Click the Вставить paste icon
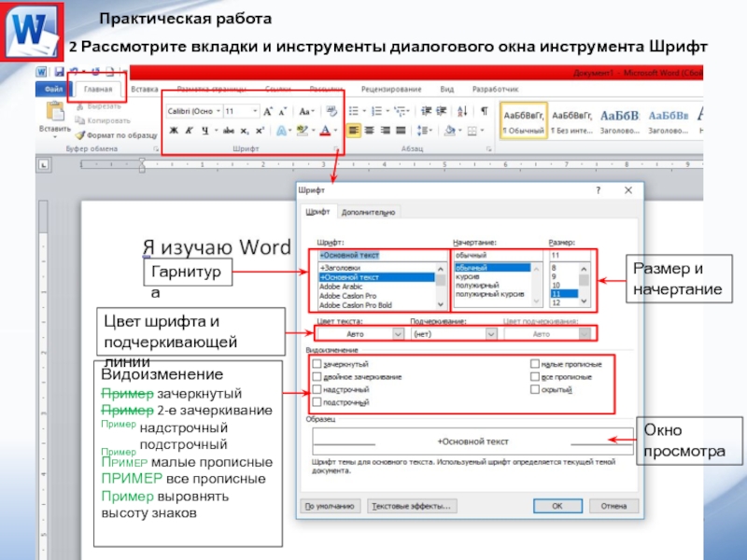747x560 pixels. click(x=49, y=114)
